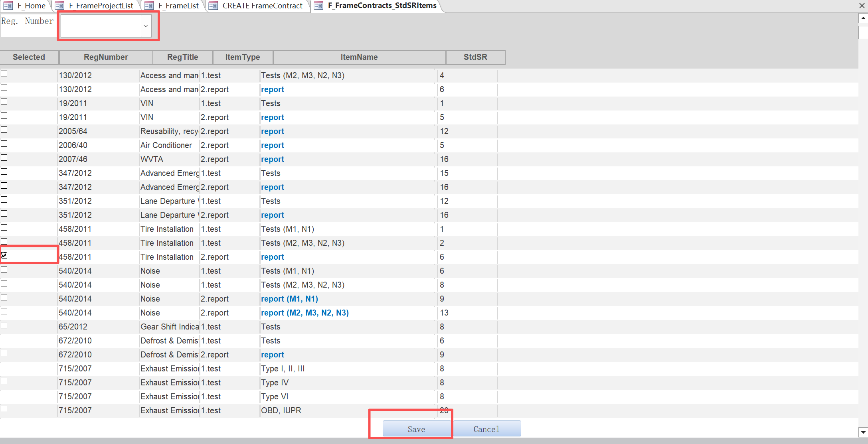Open the Reg. Number dropdown arrow
The height and width of the screenshot is (444, 868).
146,26
